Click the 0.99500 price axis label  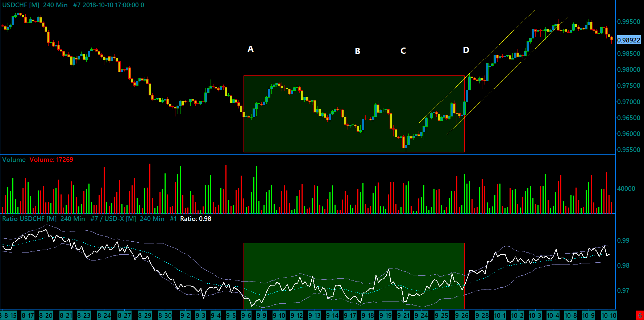629,21
